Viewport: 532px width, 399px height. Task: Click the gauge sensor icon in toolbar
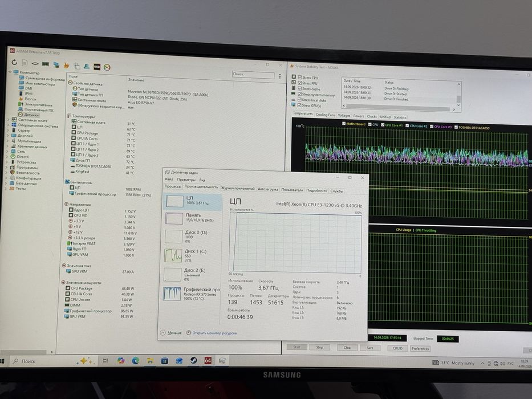click(107, 67)
